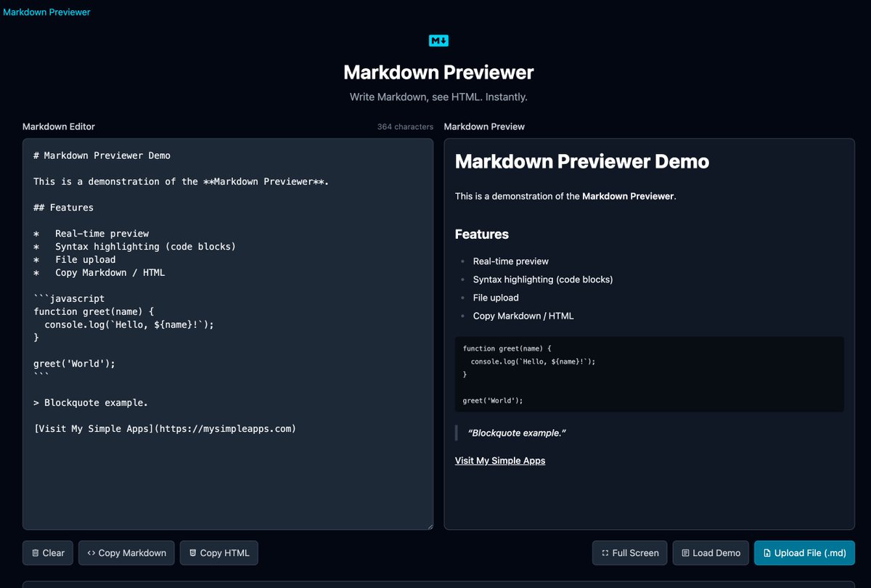Click the 'Copy Markdown / HTML' preview bullet
871x588 pixels.
pyautogui.click(x=523, y=316)
